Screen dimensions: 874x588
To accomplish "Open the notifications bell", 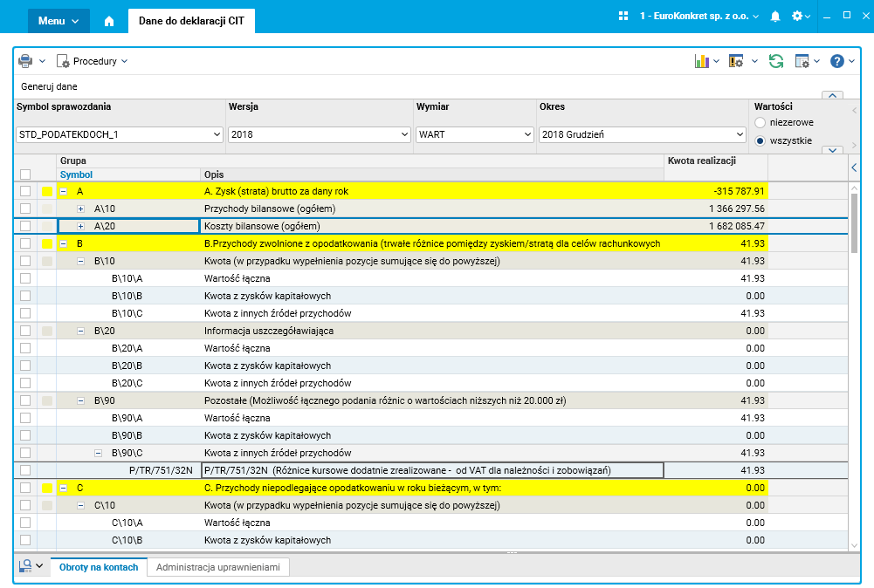I will pos(774,17).
